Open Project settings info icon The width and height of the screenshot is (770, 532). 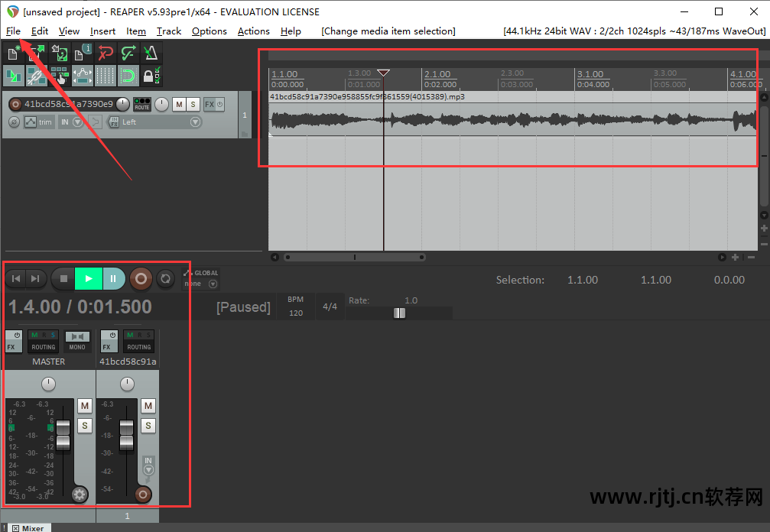tap(83, 53)
